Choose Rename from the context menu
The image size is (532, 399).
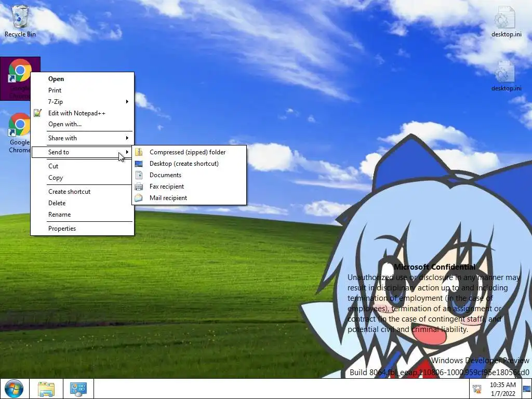[x=82, y=215]
